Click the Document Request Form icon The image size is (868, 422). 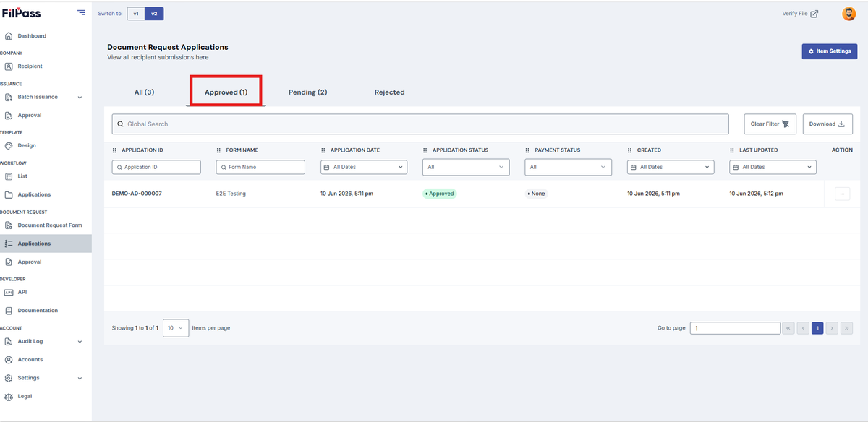[9, 225]
